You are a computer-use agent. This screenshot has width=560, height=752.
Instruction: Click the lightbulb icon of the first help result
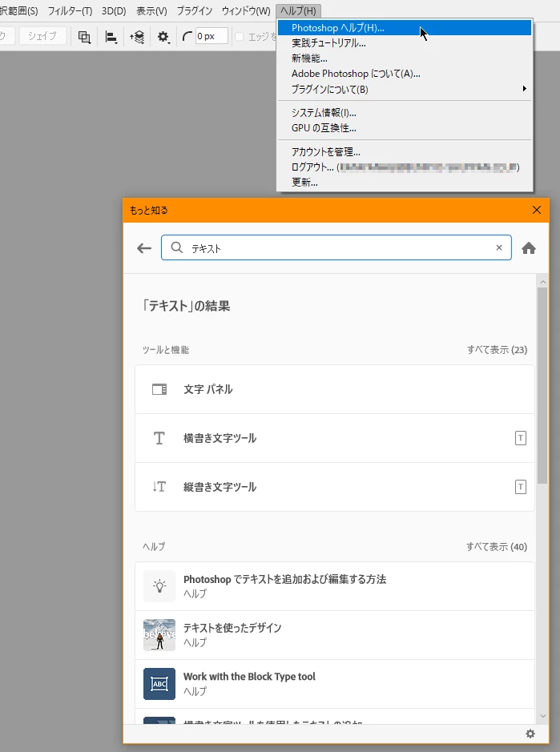[x=159, y=586]
